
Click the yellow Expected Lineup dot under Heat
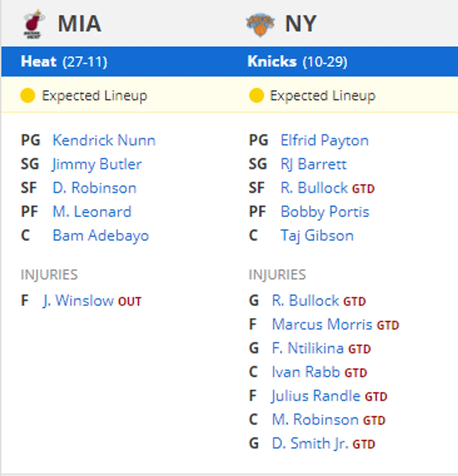coord(28,95)
